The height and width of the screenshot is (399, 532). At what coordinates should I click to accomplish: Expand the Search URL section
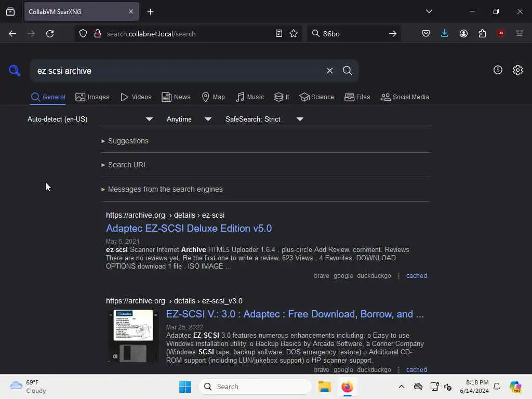125,165
